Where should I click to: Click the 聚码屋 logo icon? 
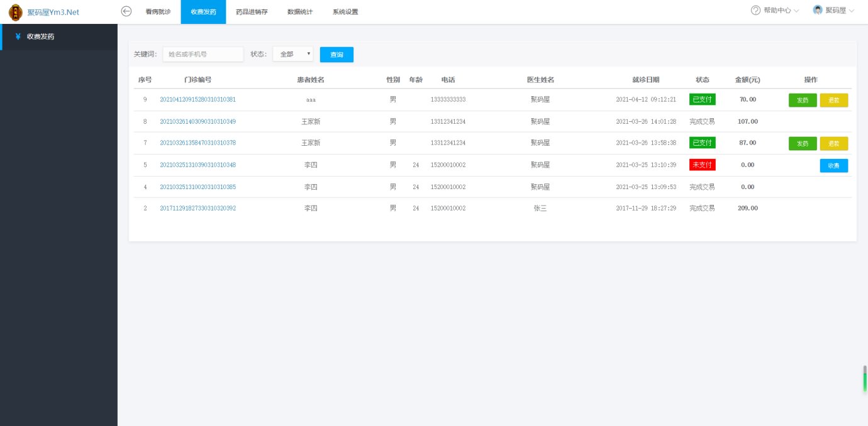click(15, 12)
